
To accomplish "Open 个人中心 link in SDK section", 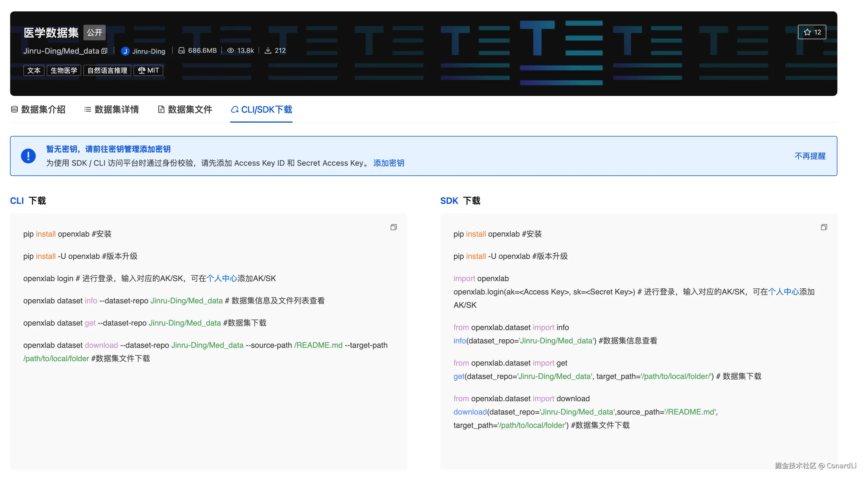I will click(783, 292).
